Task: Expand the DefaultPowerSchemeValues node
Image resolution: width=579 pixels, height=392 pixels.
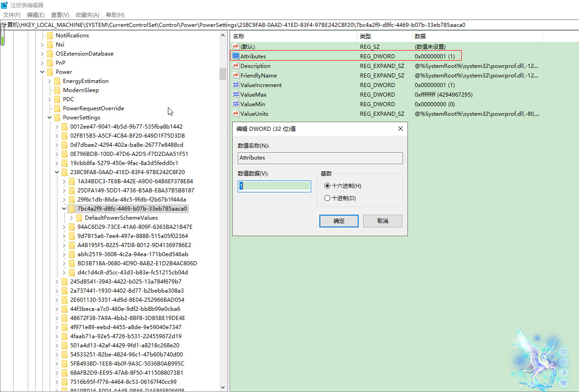Action: (x=72, y=217)
